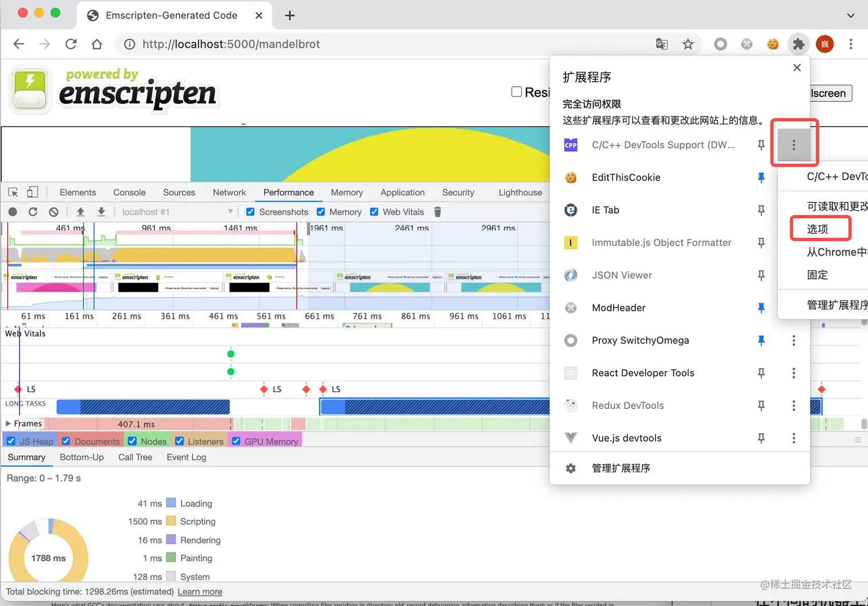Image resolution: width=868 pixels, height=606 pixels.
Task: Choose 固定 in the extension context menu
Action: tap(817, 275)
